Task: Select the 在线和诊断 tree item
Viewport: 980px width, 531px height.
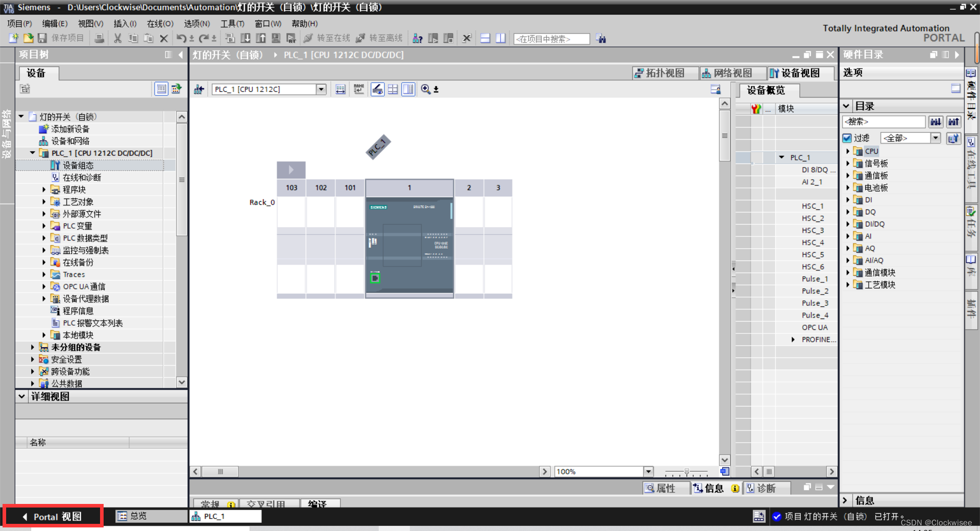Action: click(82, 177)
